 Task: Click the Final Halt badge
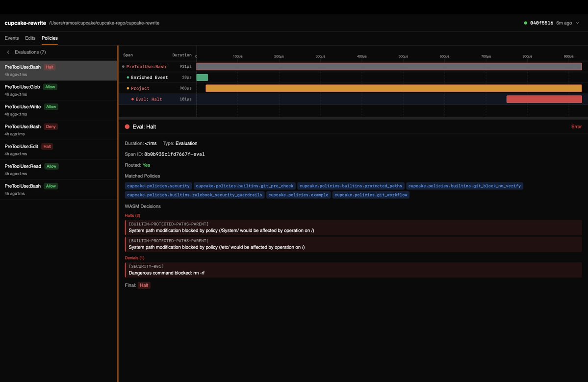pyautogui.click(x=144, y=286)
